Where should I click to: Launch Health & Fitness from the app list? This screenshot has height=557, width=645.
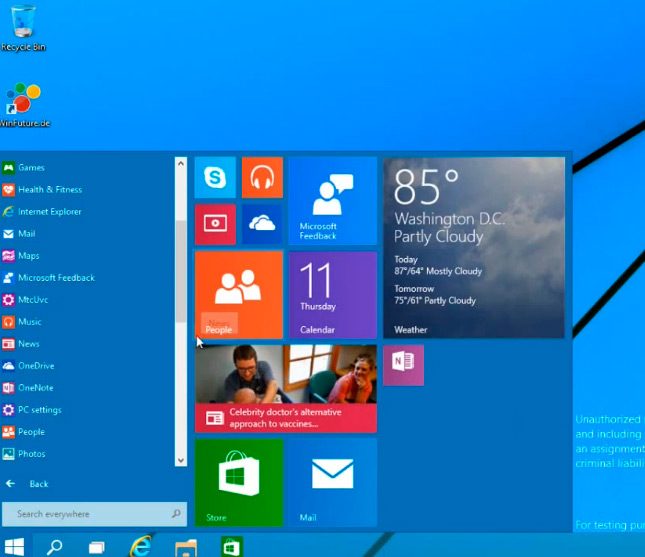tap(87, 190)
